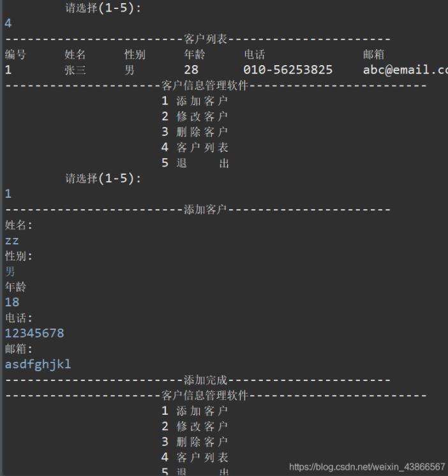Click the watermark URL blog.csdn.net link
This screenshot has width=448, height=476.
367,466
